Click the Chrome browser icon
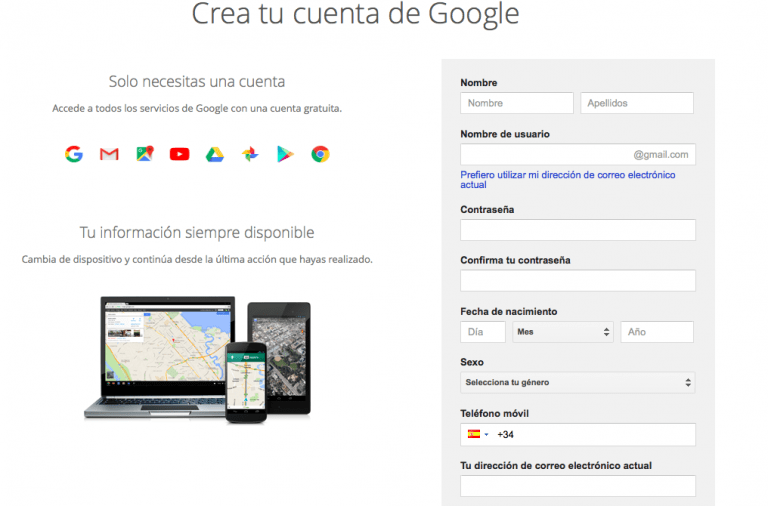This screenshot has width=768, height=506. click(x=320, y=154)
